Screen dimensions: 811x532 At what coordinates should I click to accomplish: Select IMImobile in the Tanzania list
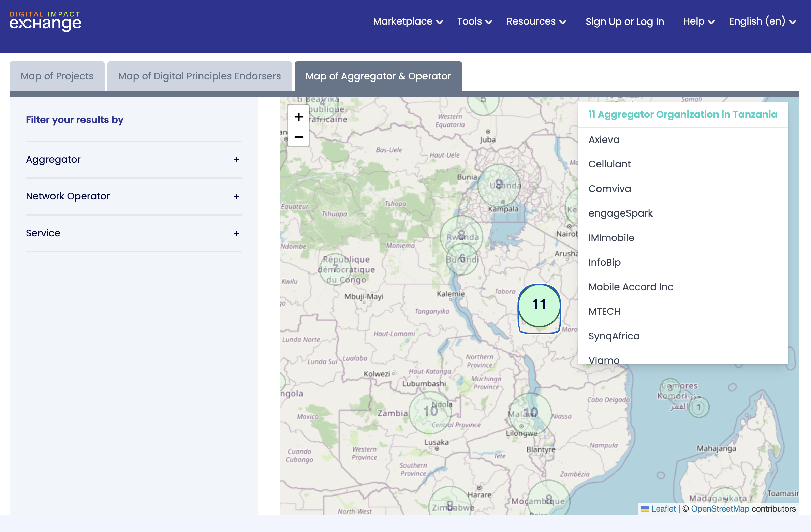pos(611,238)
